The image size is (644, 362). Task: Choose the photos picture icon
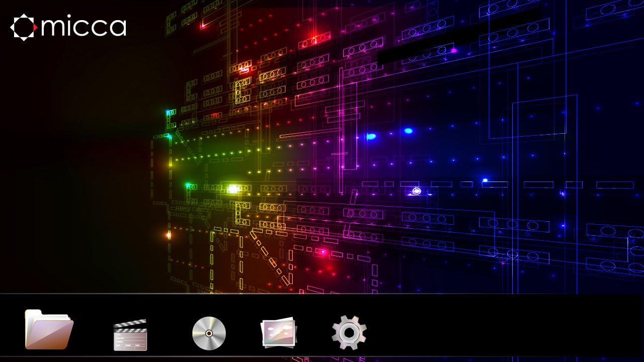(279, 332)
